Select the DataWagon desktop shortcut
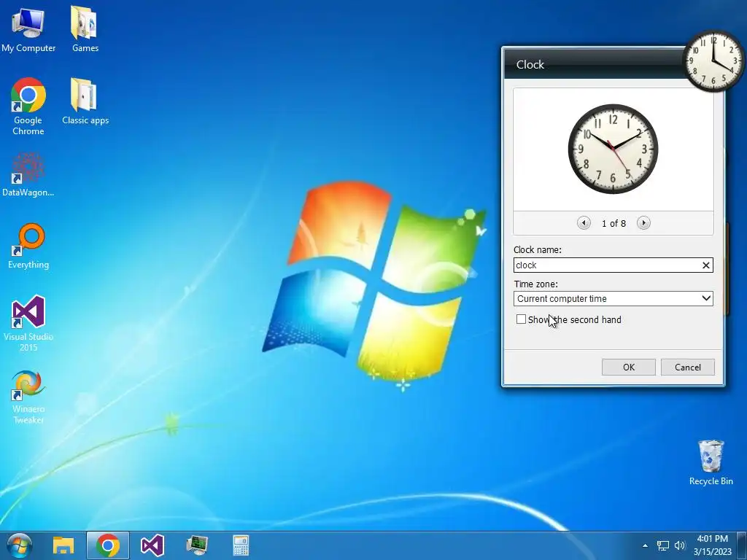The image size is (747, 560). pos(28,175)
